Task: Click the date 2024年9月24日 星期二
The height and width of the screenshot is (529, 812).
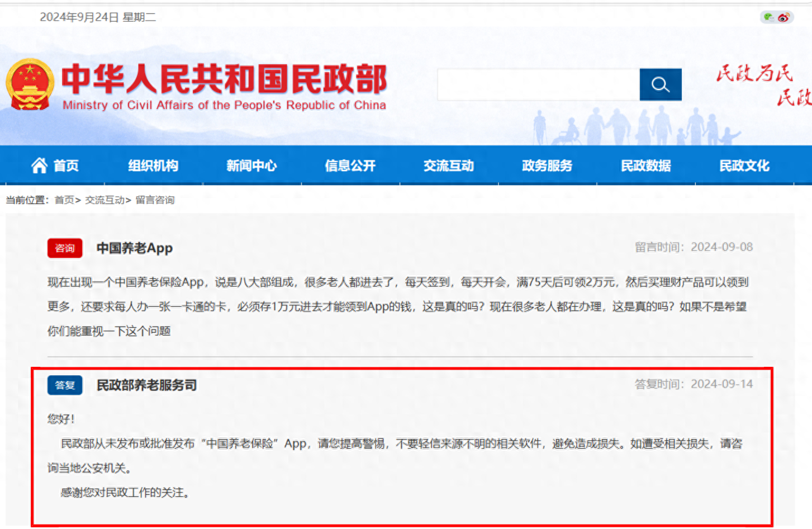Action: coord(98,17)
